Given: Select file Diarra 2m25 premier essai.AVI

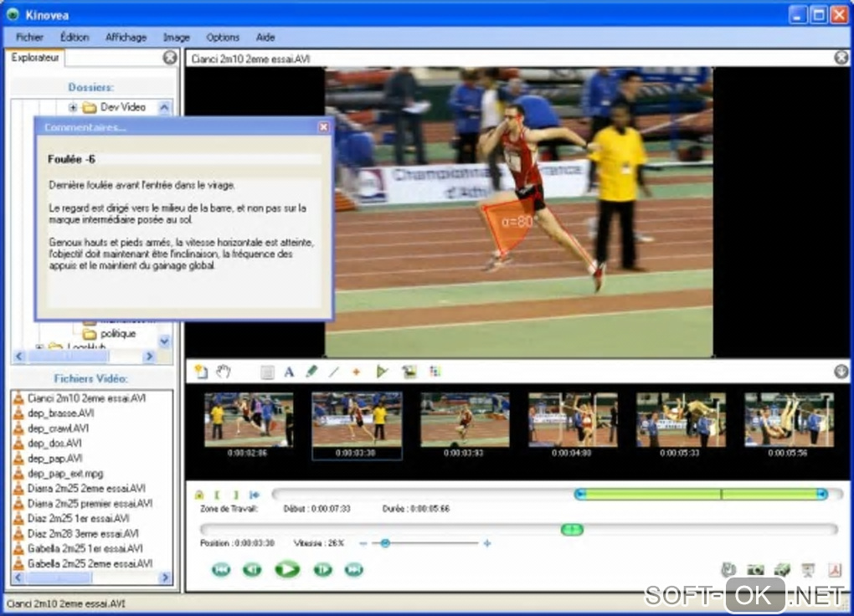Looking at the screenshot, I should [90, 503].
